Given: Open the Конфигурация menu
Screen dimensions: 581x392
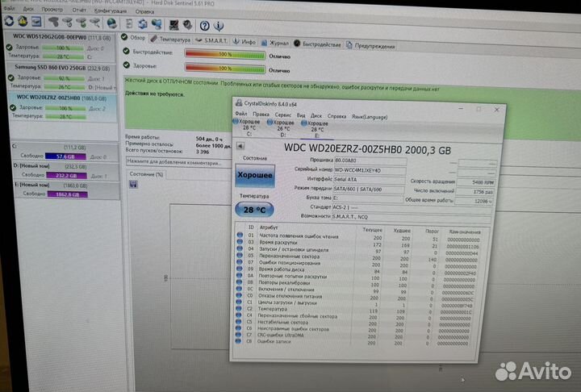Looking at the screenshot, I should tap(111, 11).
